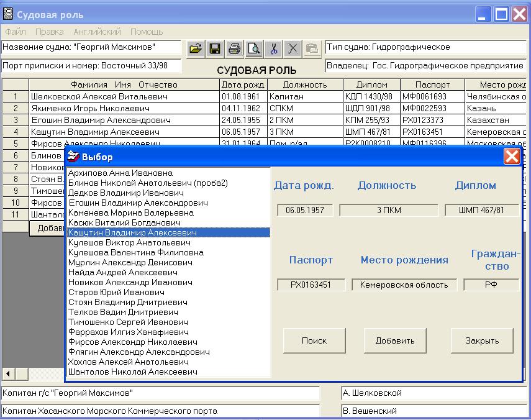531x420 pixels.
Task: Select Телков Вадим Дмитриевич in the list
Action: (169, 312)
